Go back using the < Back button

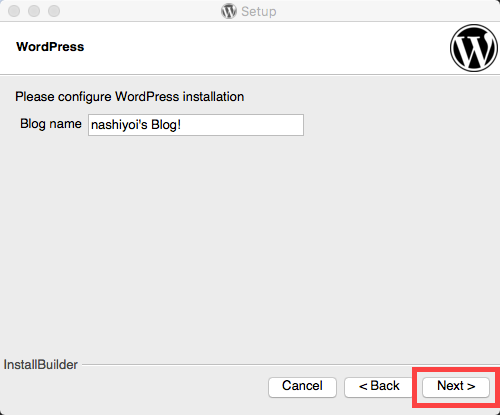point(379,387)
